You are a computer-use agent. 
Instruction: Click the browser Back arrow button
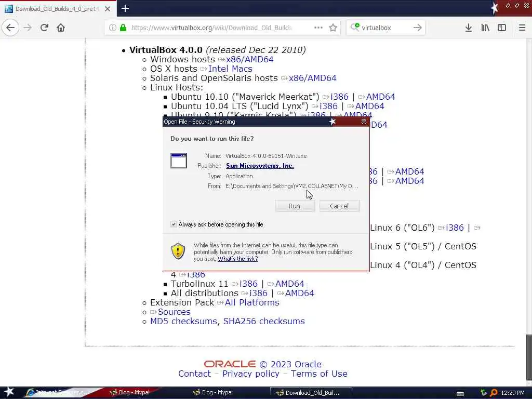click(x=10, y=28)
